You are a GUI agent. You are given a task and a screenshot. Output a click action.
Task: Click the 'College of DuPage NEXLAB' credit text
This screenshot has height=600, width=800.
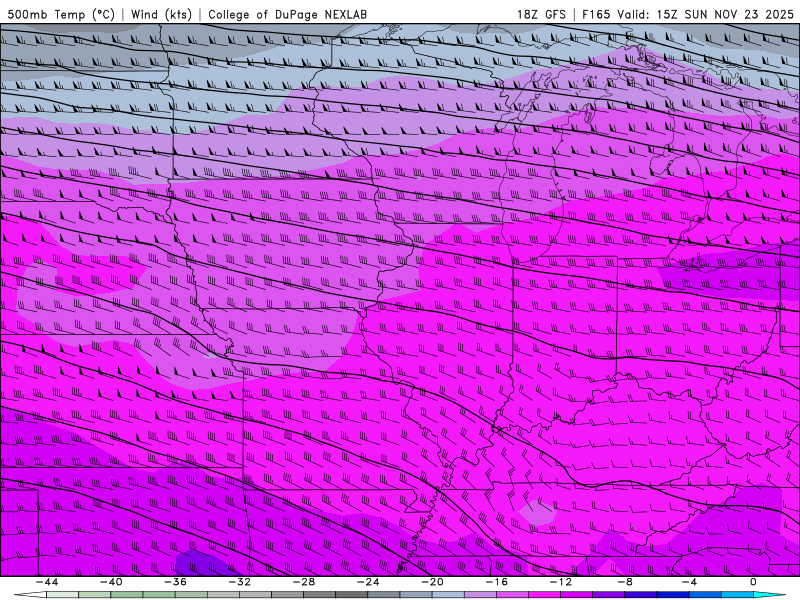287,14
